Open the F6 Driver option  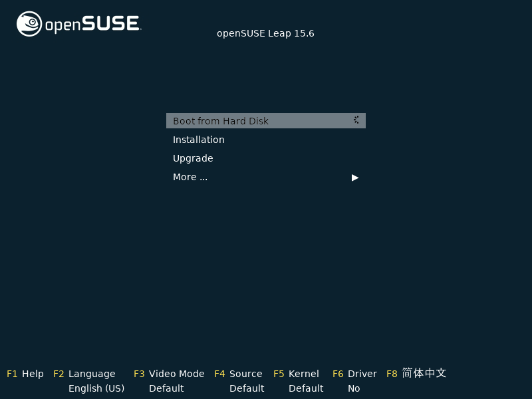(x=354, y=374)
